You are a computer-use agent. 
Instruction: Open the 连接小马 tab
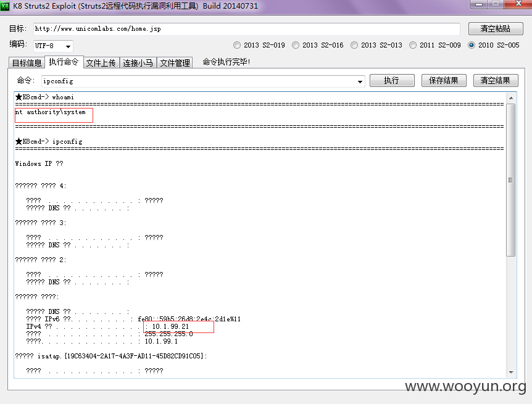coord(138,63)
